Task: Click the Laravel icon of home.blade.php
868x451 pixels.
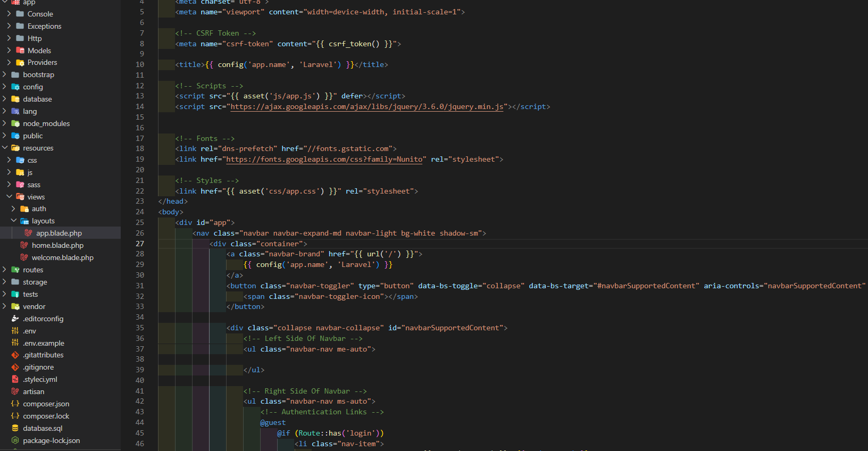Action: pos(24,245)
